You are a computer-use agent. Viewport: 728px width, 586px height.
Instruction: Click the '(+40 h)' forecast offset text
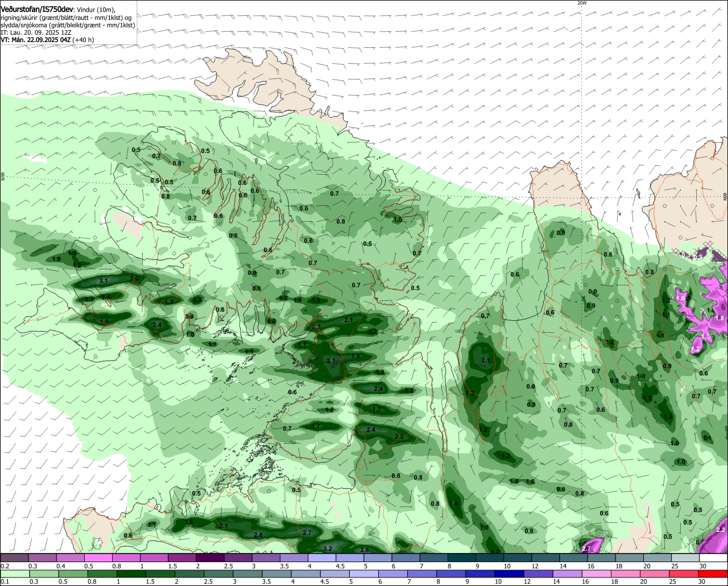pyautogui.click(x=83, y=40)
